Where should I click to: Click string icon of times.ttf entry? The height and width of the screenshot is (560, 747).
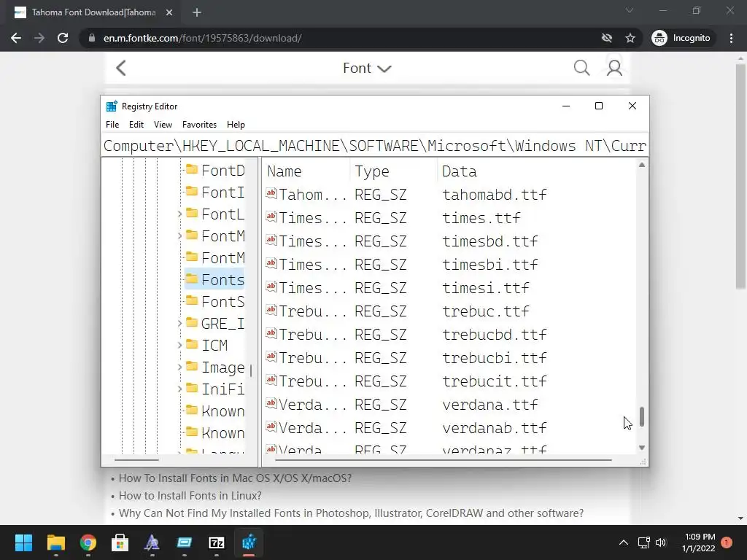click(x=271, y=217)
